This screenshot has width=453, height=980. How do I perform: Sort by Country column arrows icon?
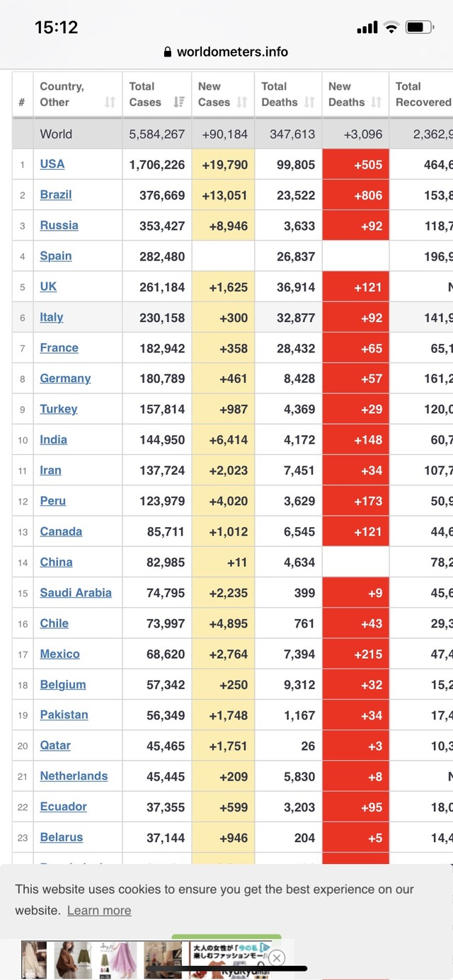click(110, 103)
